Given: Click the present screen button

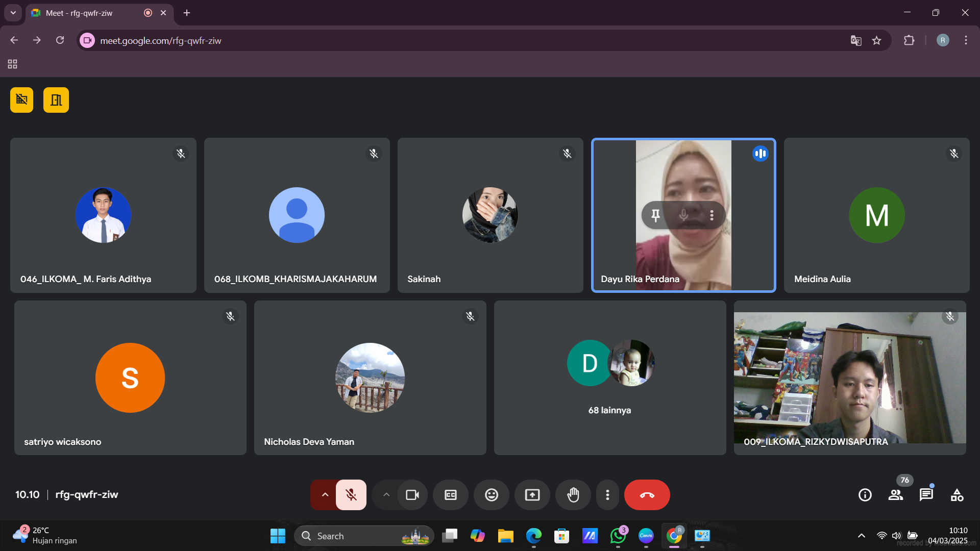Looking at the screenshot, I should 532,495.
